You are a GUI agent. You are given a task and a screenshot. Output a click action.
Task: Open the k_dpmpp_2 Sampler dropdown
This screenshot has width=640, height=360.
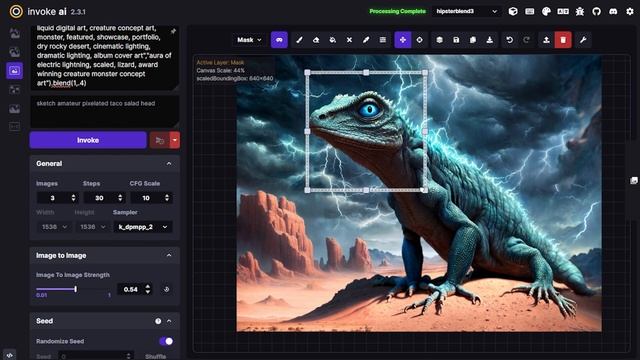click(x=142, y=227)
